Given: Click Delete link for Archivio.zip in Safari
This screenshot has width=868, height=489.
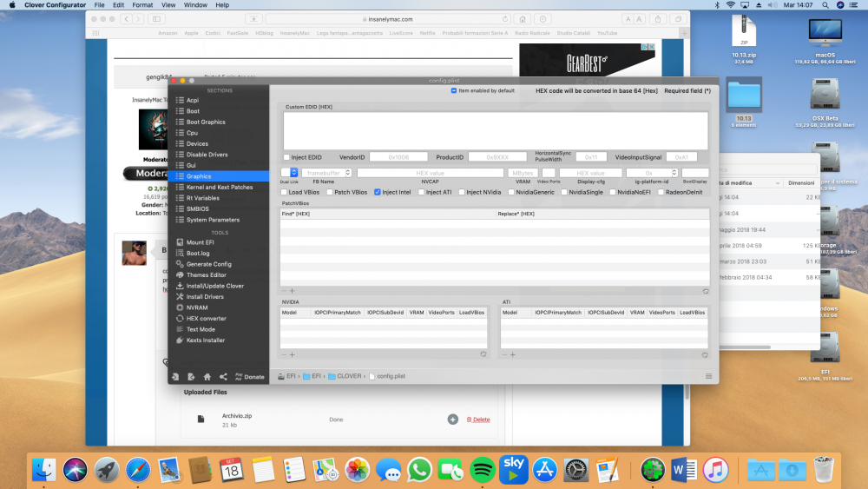Looking at the screenshot, I should (x=478, y=420).
